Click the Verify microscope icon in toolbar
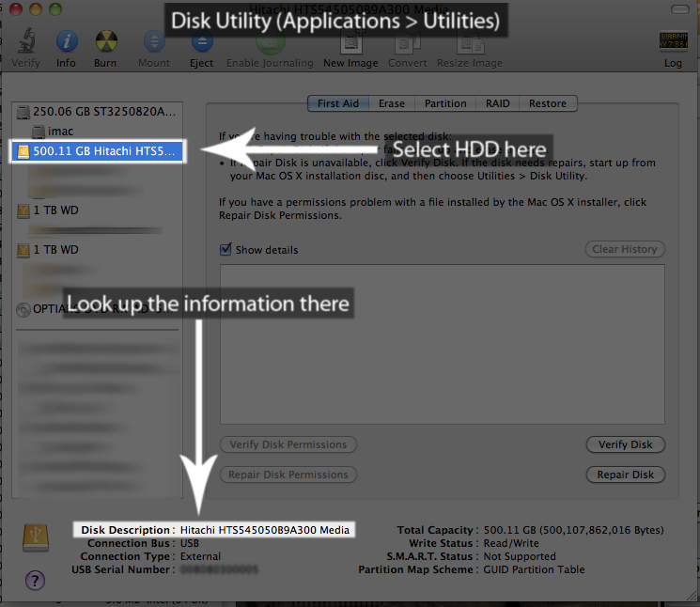Screen dimensions: 700x607 tap(27, 41)
